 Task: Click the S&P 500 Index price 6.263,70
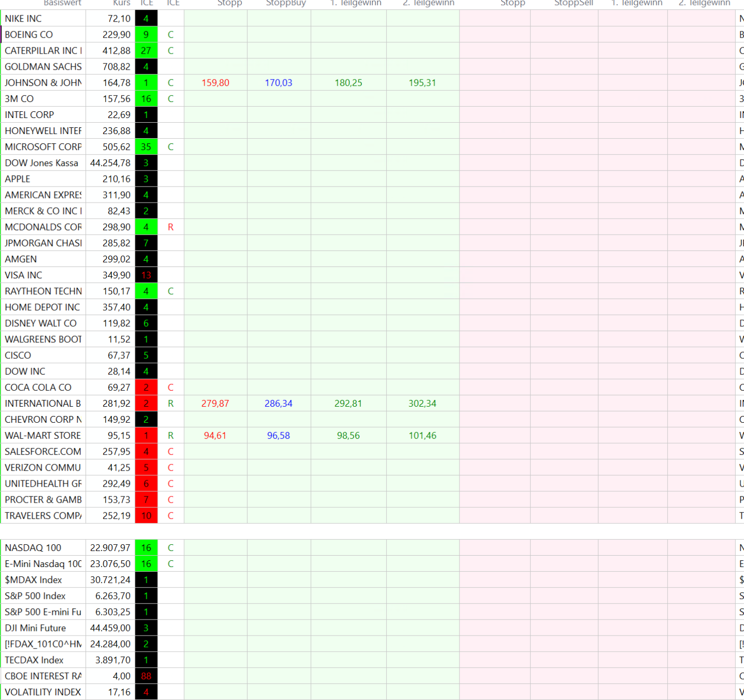(113, 596)
